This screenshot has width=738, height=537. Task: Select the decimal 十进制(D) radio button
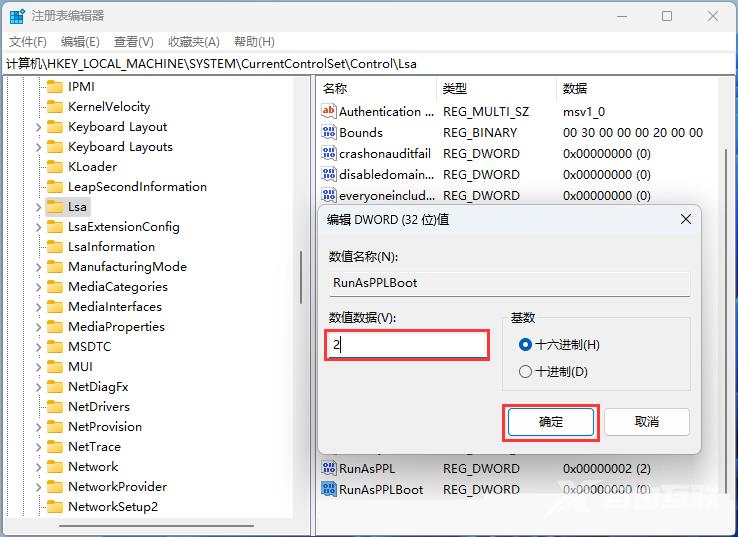[525, 372]
